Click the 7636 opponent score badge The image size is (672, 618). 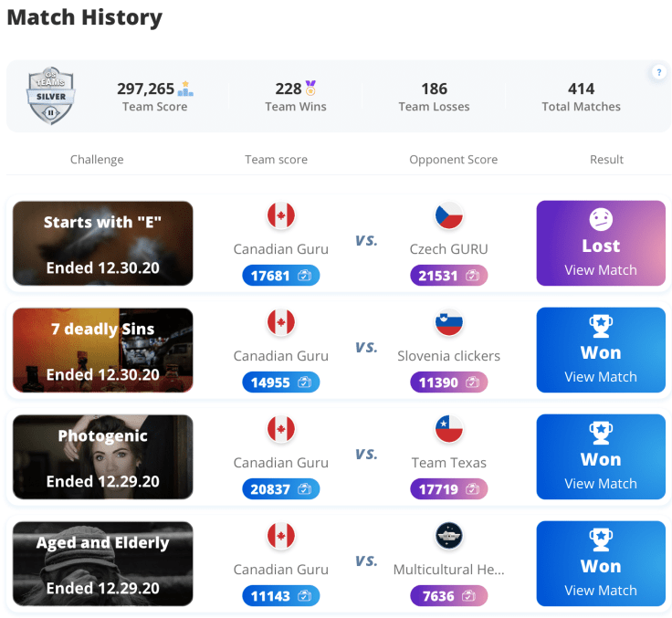tap(449, 596)
